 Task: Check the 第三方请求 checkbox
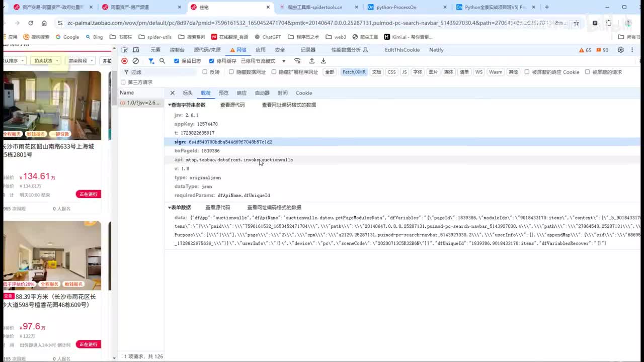[123, 82]
